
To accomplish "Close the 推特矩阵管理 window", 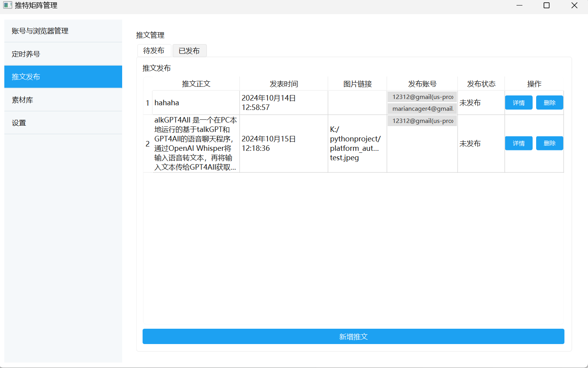I will [x=574, y=5].
